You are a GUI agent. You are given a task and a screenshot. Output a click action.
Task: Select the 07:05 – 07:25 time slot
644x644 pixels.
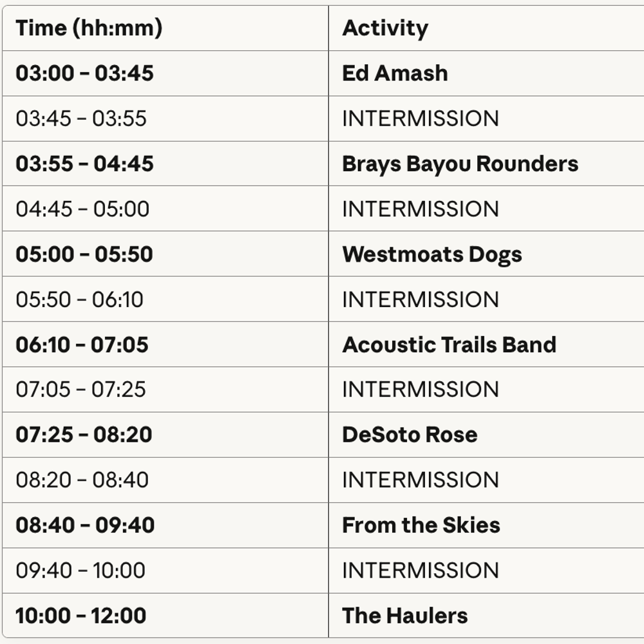[x=80, y=390]
